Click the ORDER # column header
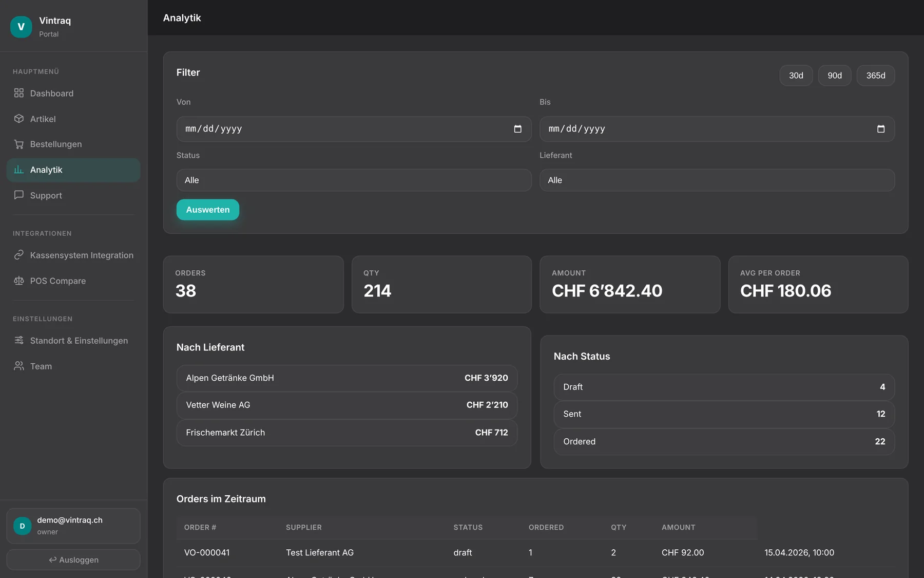 coord(200,527)
